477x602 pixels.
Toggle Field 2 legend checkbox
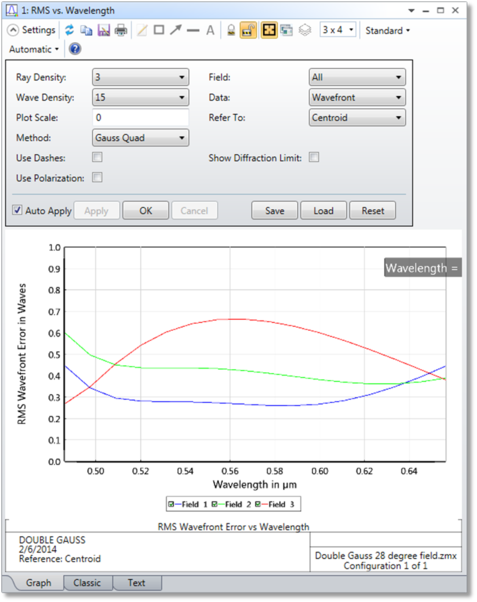tap(215, 504)
